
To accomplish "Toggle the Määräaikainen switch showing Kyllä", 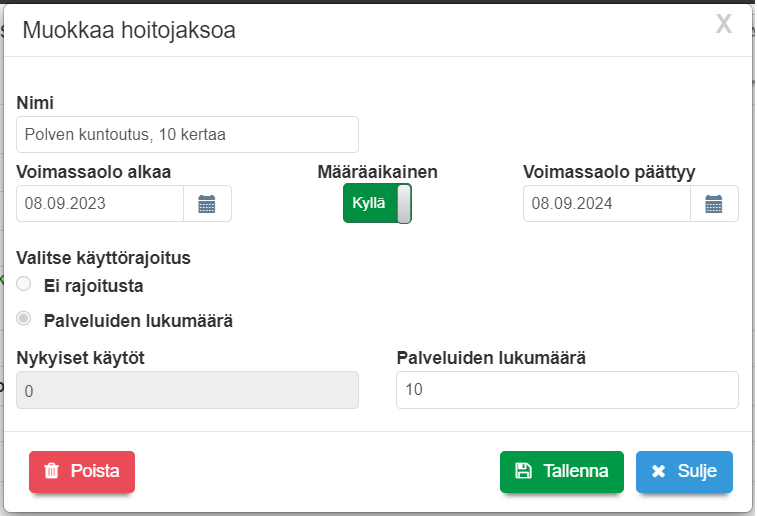I will tap(377, 204).
